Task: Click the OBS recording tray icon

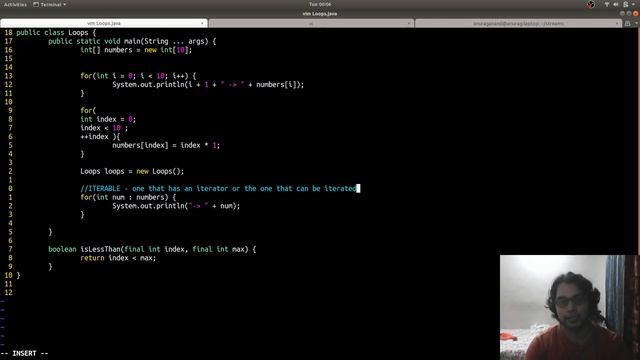Action: [x=591, y=4]
